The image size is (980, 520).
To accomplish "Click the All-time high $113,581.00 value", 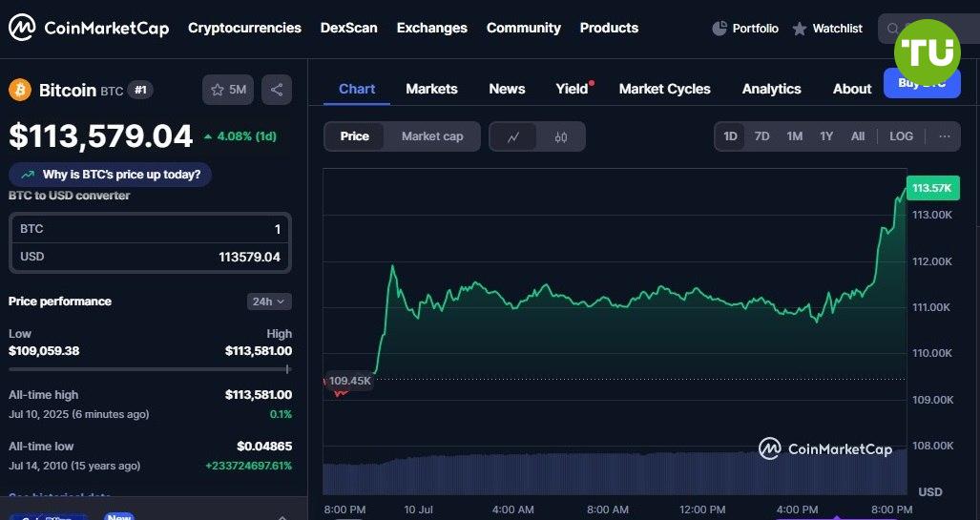I will pyautogui.click(x=259, y=394).
